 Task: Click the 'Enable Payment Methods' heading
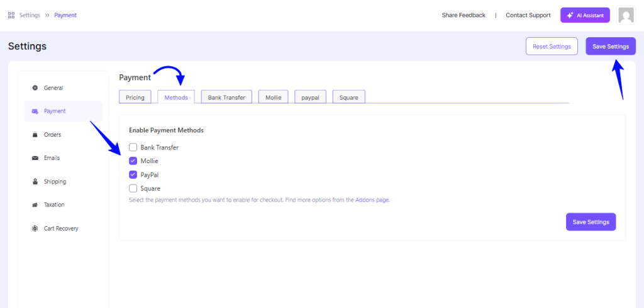pyautogui.click(x=166, y=130)
